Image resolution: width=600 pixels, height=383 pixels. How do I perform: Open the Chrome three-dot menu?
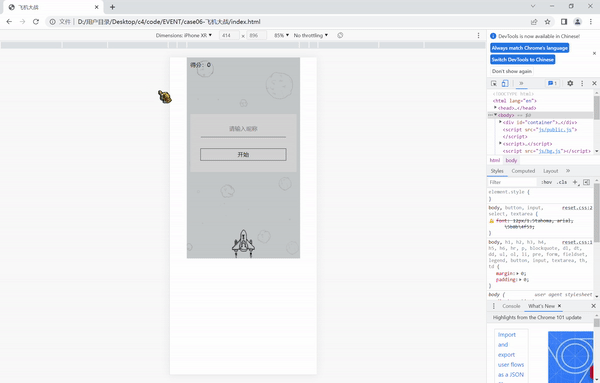coord(591,22)
